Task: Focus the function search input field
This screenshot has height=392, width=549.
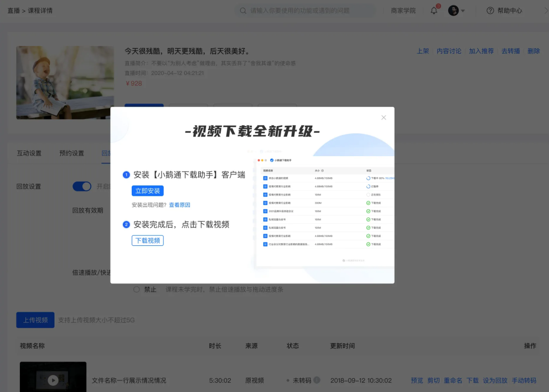Action: point(310,11)
